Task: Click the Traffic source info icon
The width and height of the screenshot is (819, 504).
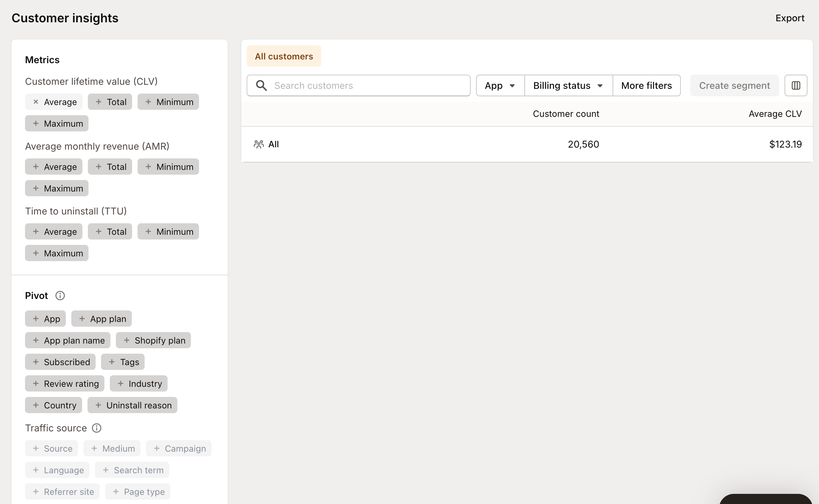Action: tap(97, 428)
